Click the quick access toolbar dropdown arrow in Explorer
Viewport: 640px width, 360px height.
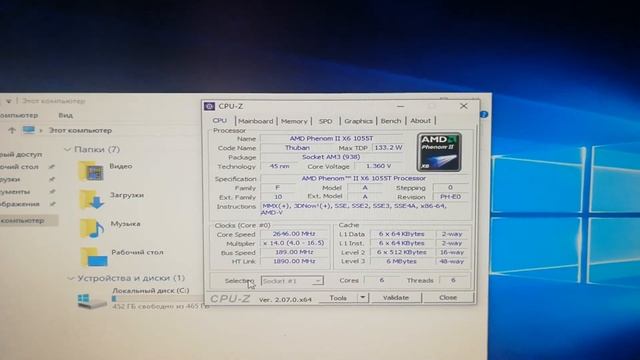coord(9,101)
